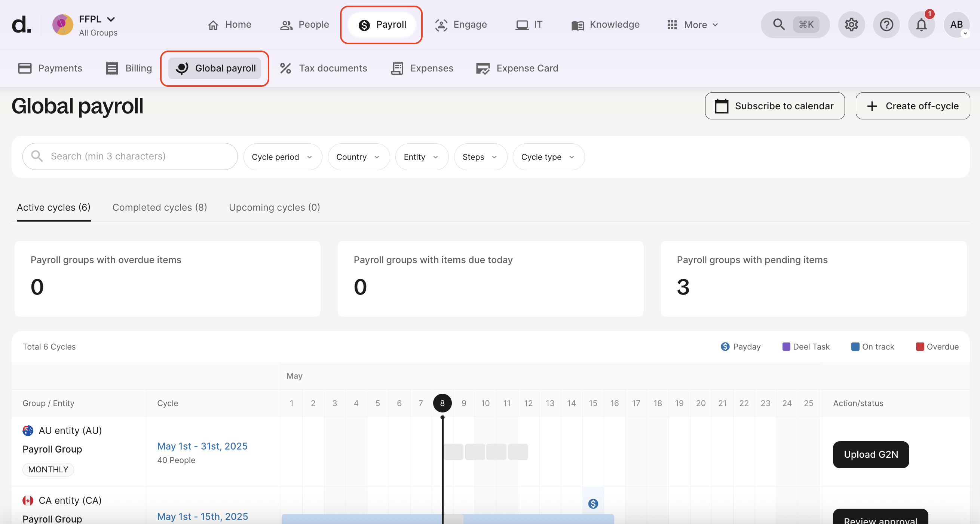Focus the Search (min 3 characters) field
This screenshot has height=524, width=980.
pos(130,156)
